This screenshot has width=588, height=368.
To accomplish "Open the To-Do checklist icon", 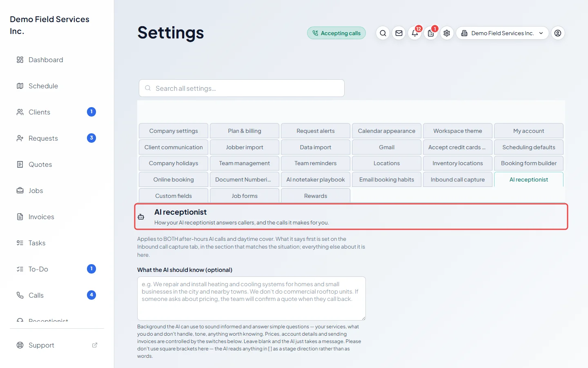I will click(x=20, y=269).
